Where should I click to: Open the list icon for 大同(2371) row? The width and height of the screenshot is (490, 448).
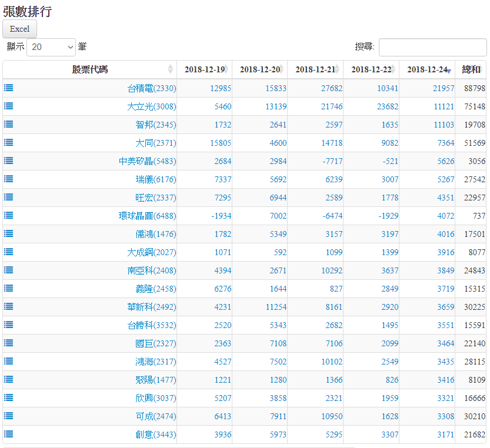click(x=9, y=143)
